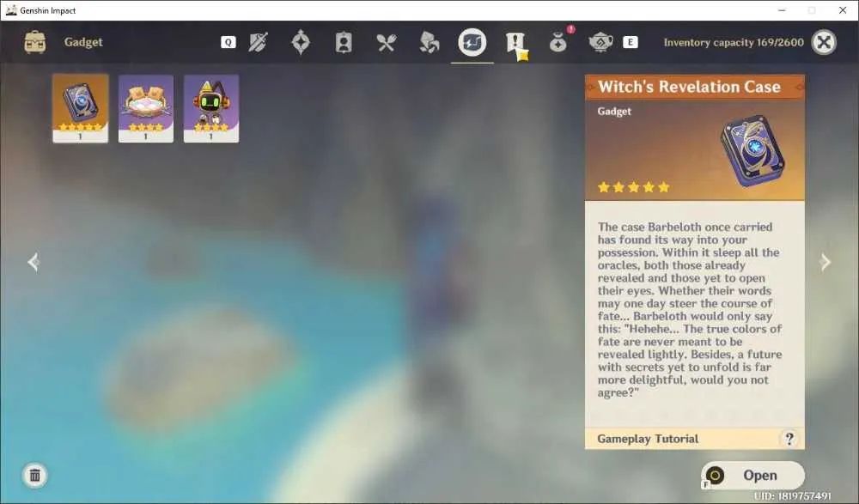Switch to Precious Items tab

[x=558, y=42]
